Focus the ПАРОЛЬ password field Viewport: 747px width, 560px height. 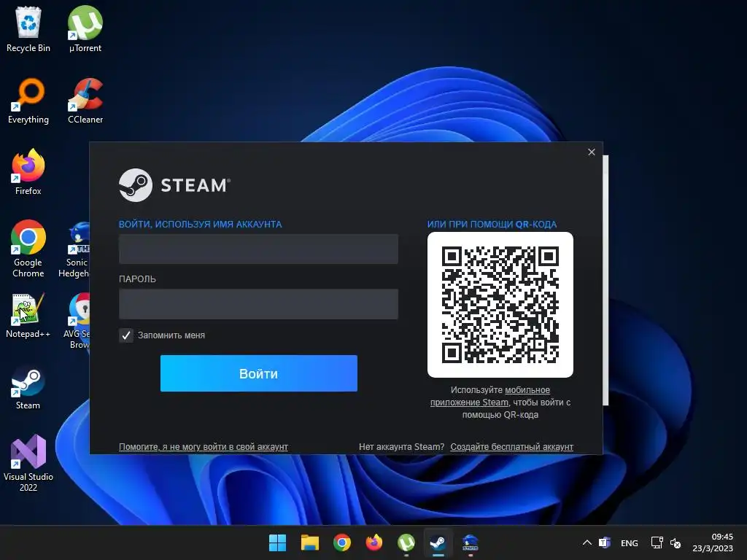click(258, 304)
